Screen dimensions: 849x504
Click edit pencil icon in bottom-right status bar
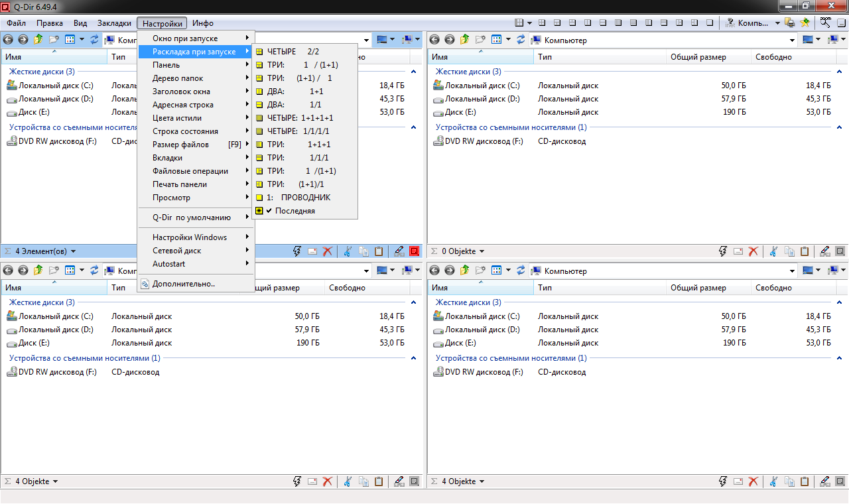[x=825, y=481]
